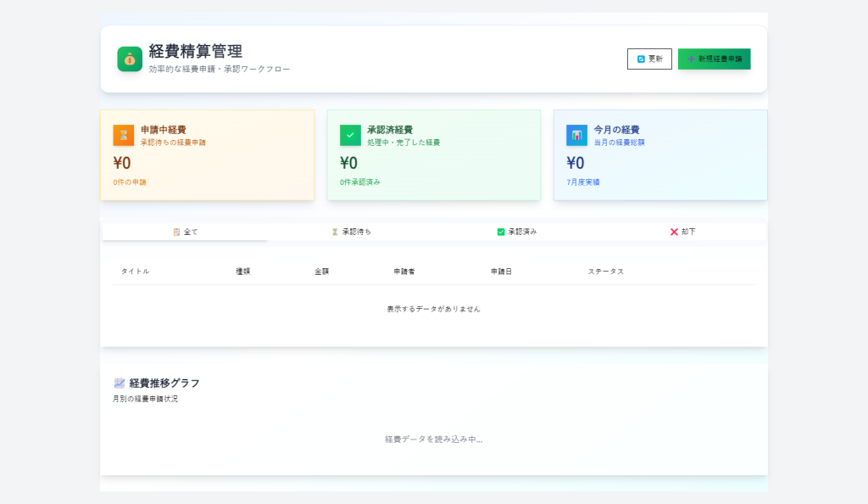
Task: Click the plus icon on 新規経費申請
Action: pos(691,59)
